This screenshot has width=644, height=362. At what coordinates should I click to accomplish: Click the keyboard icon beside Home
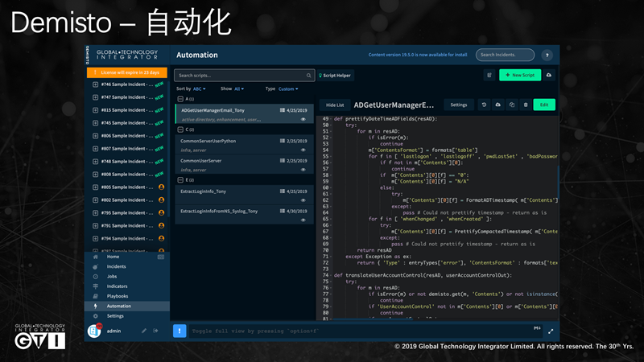(x=160, y=257)
